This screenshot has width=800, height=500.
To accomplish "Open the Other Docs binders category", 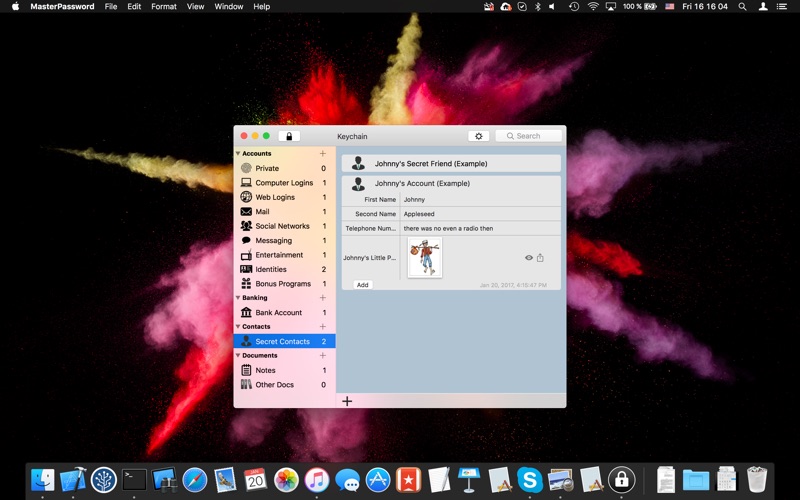I will coord(284,385).
